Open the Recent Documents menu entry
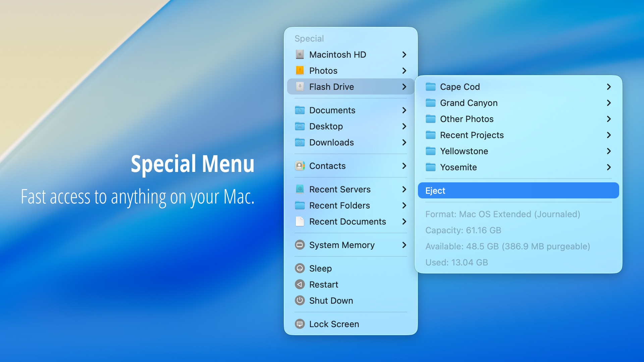The height and width of the screenshot is (362, 644). coord(351,221)
